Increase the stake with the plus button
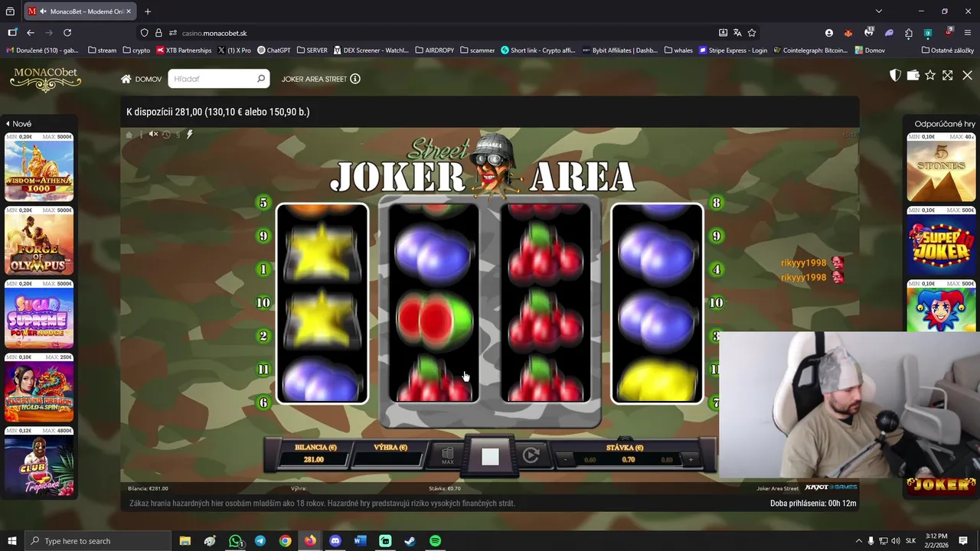Image resolution: width=980 pixels, height=551 pixels. [x=691, y=460]
